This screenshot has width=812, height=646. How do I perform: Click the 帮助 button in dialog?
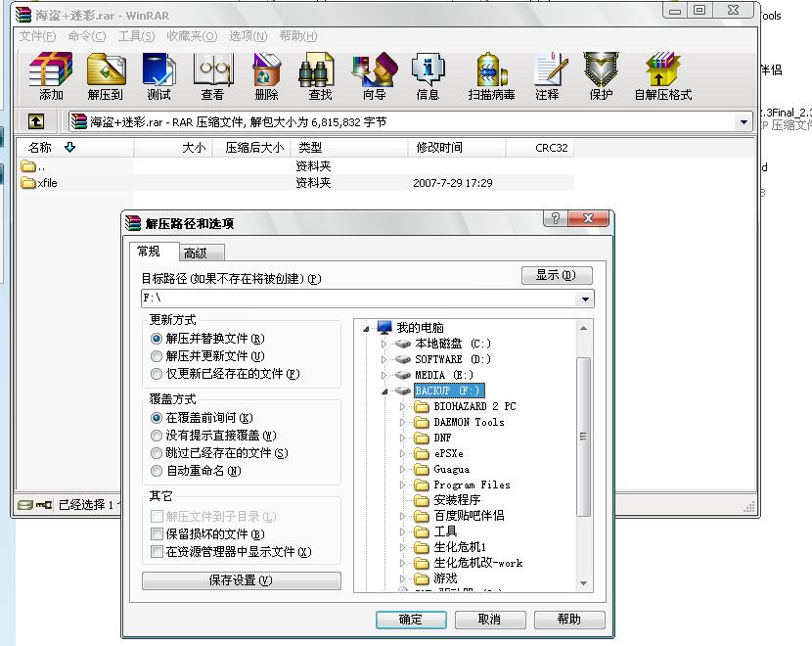(x=569, y=620)
